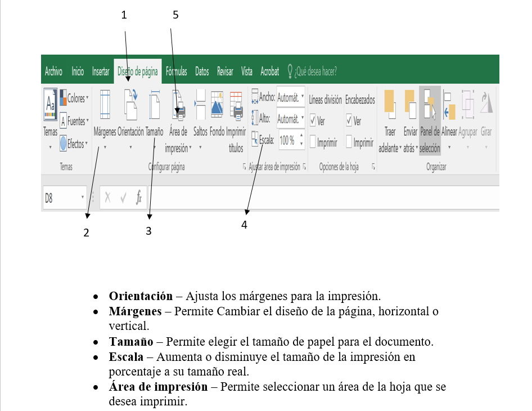Viewport: 532px width, 411px height.
Task: Click the Girar rotate icon
Action: tap(486, 103)
